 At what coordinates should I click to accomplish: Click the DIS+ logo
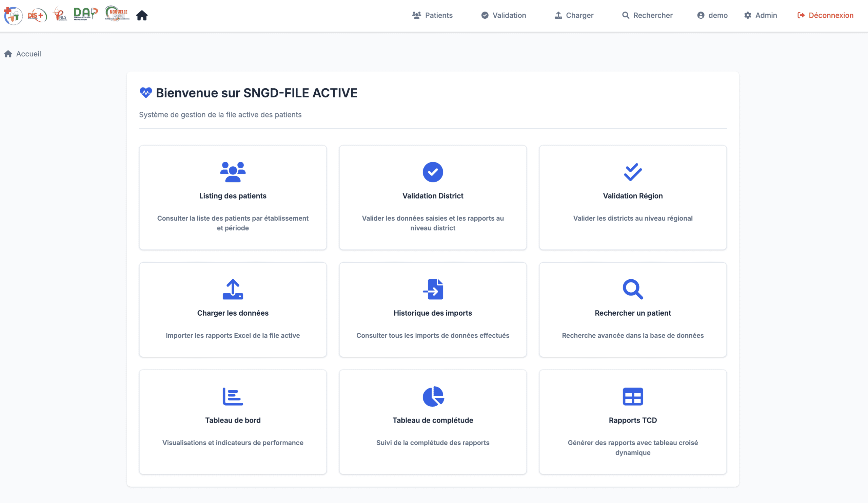(37, 15)
